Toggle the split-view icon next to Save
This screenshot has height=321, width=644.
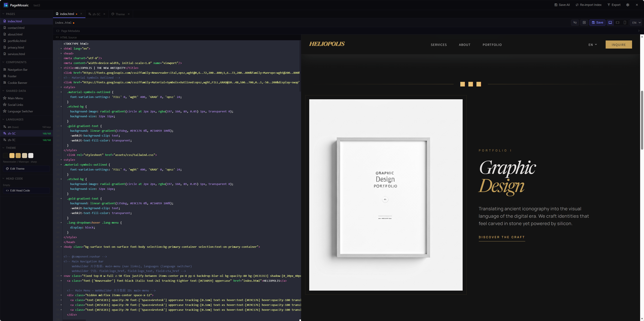(584, 23)
